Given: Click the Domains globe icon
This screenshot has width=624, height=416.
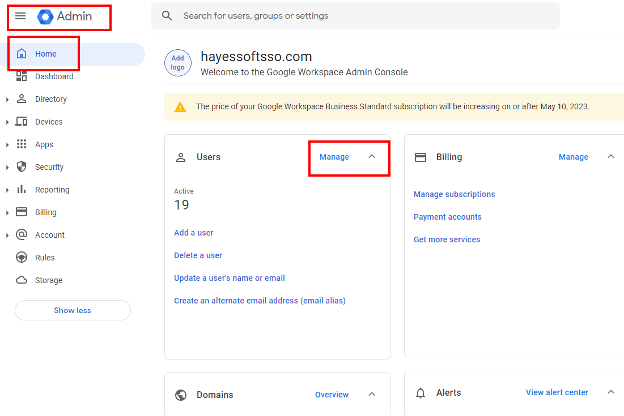Looking at the screenshot, I should [x=181, y=395].
